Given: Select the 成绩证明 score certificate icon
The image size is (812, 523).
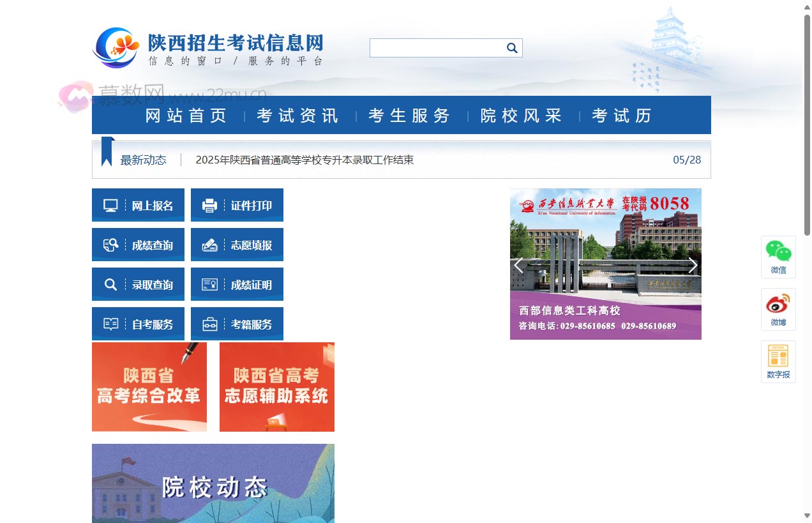Looking at the screenshot, I should coord(237,284).
